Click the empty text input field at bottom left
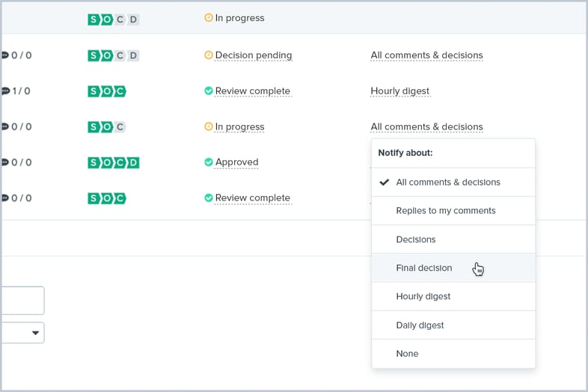The width and height of the screenshot is (588, 392). point(22,301)
